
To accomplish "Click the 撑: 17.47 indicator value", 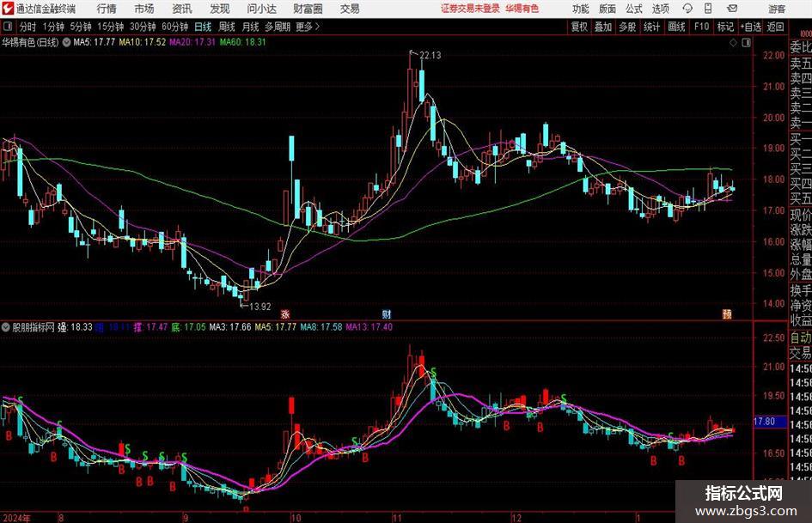I will 150,327.
